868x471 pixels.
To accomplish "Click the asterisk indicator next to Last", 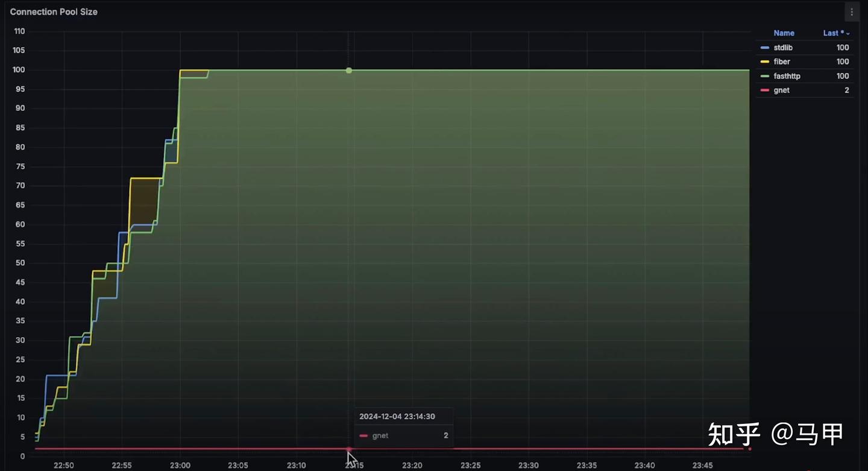I will click(841, 32).
